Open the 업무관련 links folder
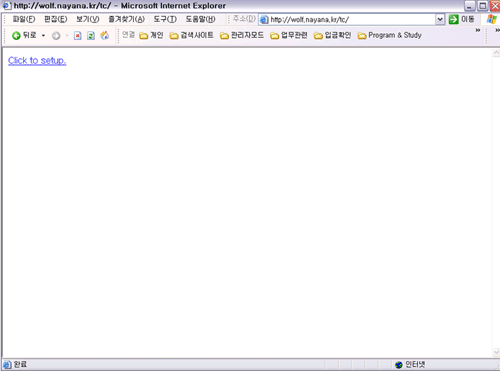The width and height of the screenshot is (500, 371). [289, 35]
